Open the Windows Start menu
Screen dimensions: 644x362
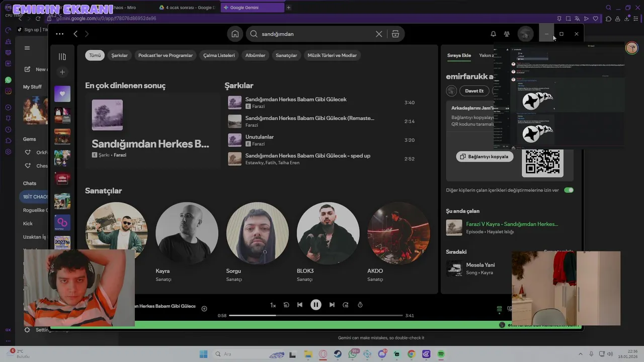[x=203, y=354]
